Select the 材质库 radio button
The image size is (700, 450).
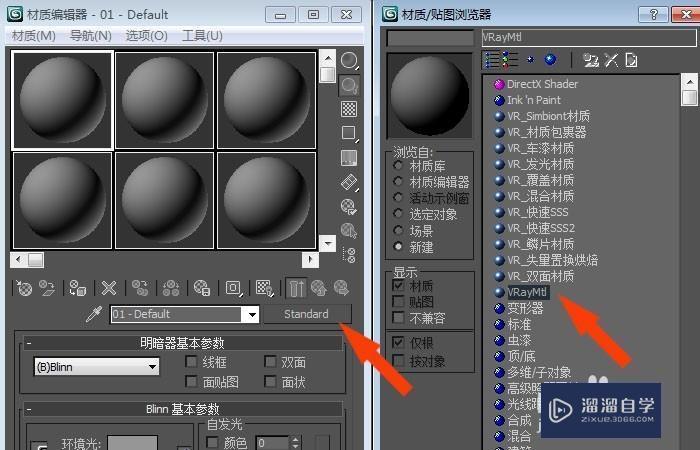pyautogui.click(x=398, y=166)
